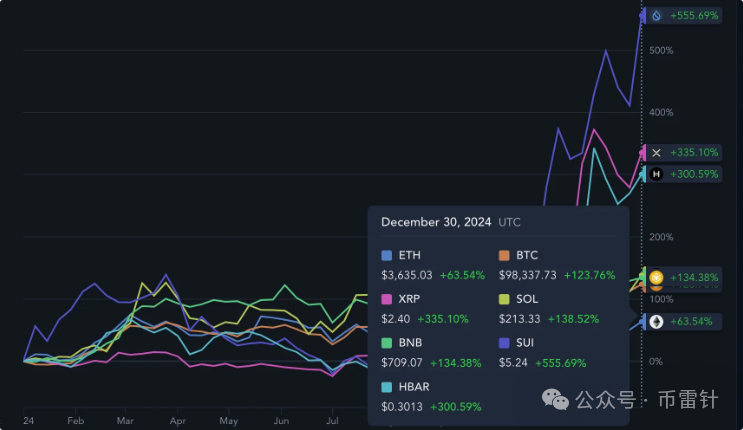Click the 400% label on the percentage axis

662,112
